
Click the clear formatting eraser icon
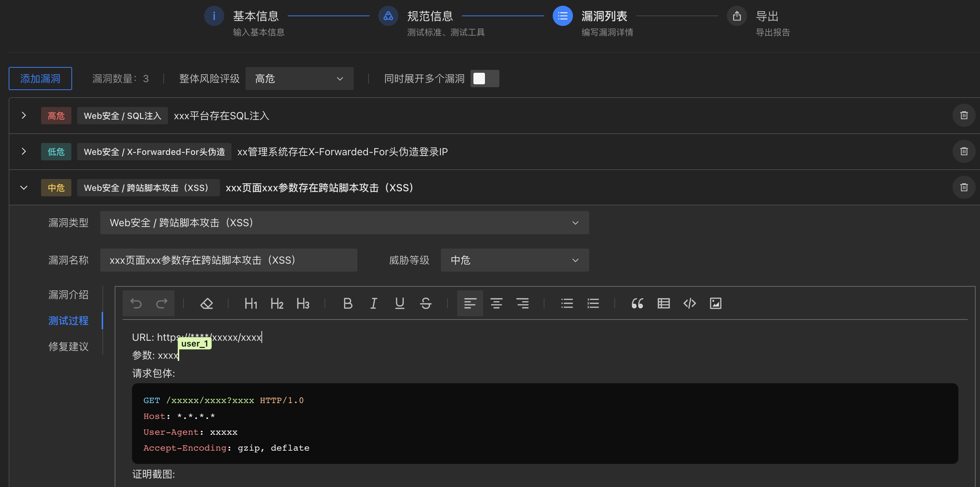pyautogui.click(x=207, y=303)
